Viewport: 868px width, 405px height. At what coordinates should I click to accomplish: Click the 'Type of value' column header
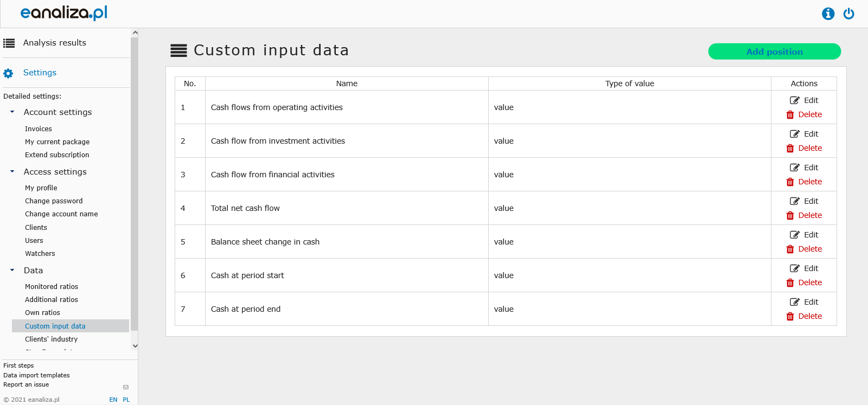click(x=630, y=83)
